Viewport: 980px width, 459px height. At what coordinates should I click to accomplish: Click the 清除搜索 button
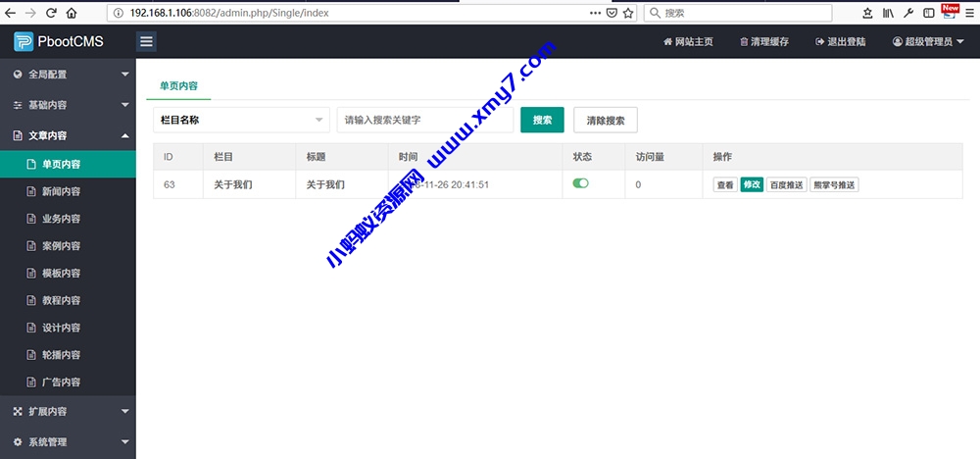606,120
